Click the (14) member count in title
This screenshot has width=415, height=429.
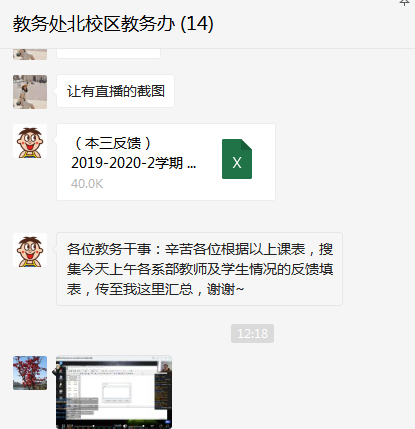coord(197,24)
